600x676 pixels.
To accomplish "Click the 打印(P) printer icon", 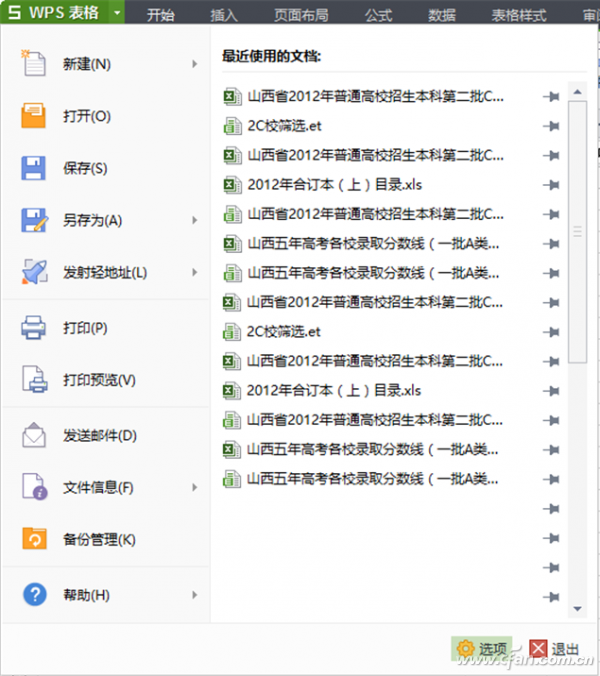I will pyautogui.click(x=33, y=328).
